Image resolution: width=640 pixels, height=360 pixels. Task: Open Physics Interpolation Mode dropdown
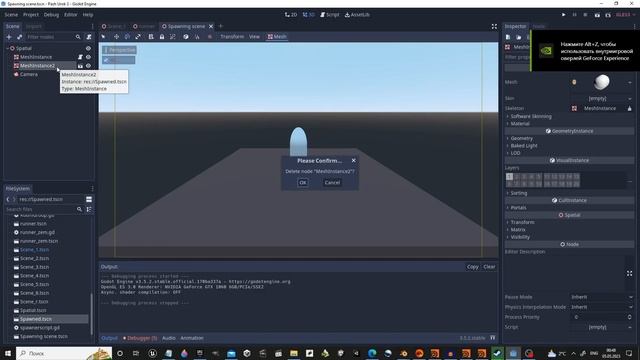coord(602,307)
